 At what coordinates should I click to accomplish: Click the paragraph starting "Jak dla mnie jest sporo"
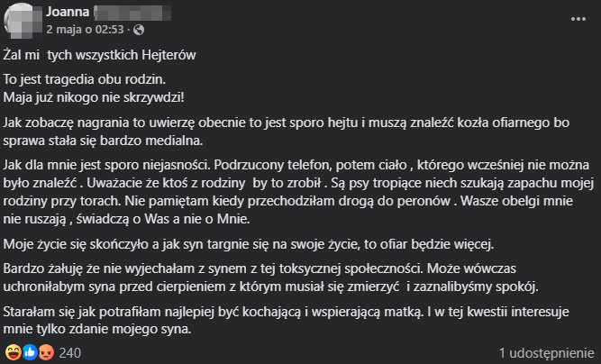coord(298,192)
